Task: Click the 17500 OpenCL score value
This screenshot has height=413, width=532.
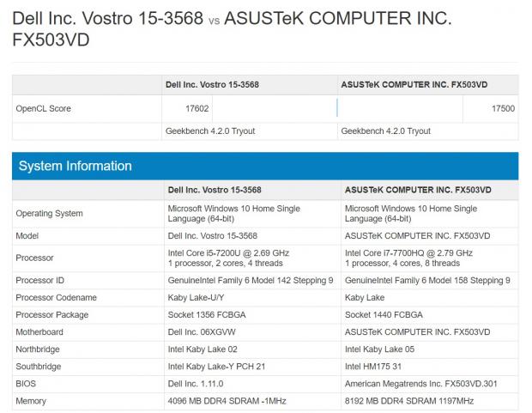Action: pyautogui.click(x=503, y=108)
